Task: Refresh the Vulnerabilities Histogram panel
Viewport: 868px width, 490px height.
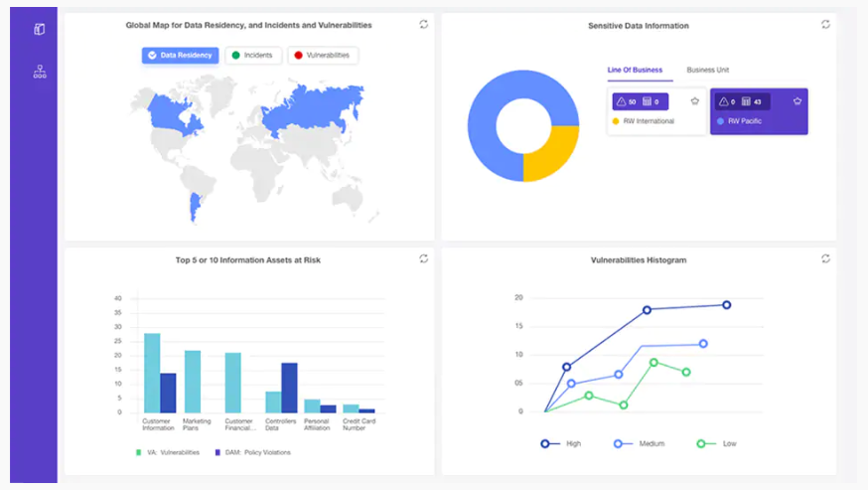Action: point(825,258)
